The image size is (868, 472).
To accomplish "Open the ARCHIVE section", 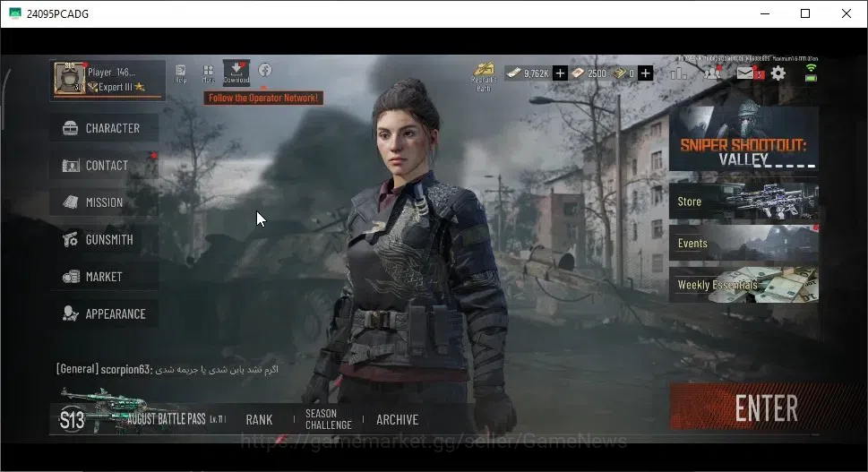I will pyautogui.click(x=398, y=420).
